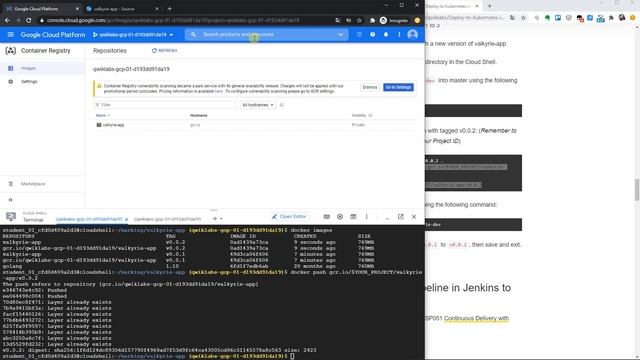Open Cloud Shell in a new window

(400, 217)
